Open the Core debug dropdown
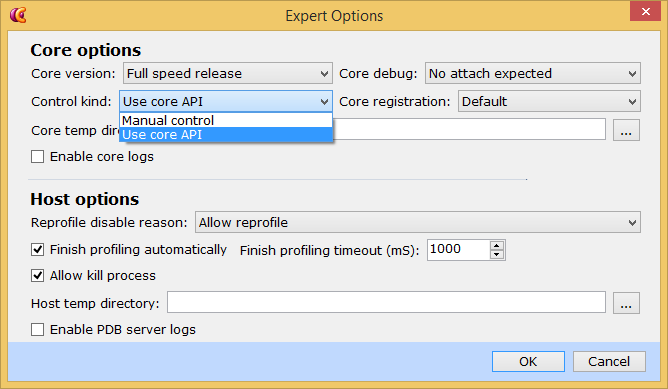Screen dimensions: 668x389 click(533, 73)
